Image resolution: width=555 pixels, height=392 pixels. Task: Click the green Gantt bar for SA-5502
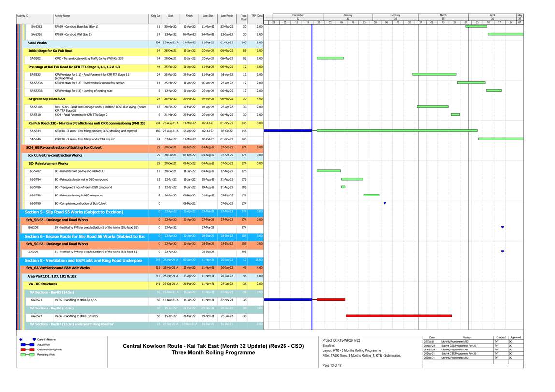(x=330, y=58)
